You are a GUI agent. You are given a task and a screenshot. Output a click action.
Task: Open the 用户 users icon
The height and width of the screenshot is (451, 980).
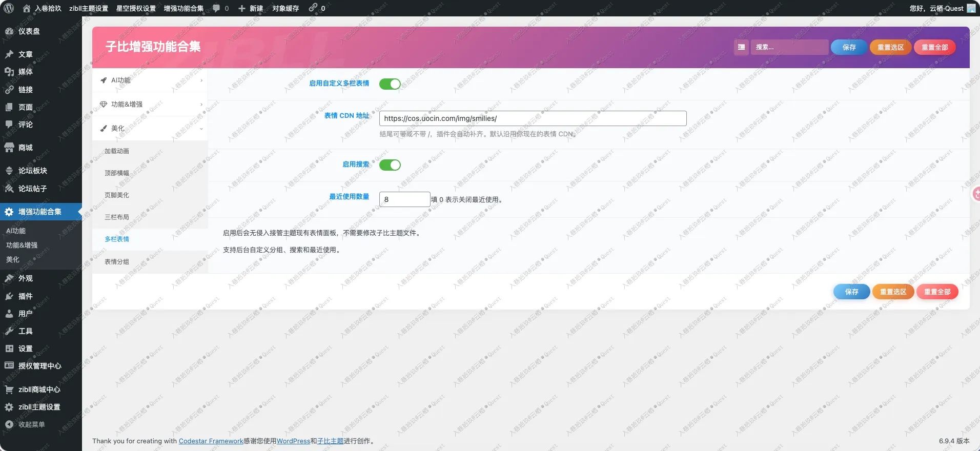pos(9,314)
